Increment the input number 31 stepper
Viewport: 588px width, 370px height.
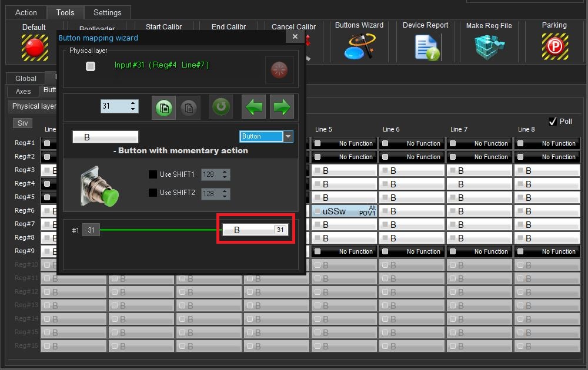(x=133, y=103)
